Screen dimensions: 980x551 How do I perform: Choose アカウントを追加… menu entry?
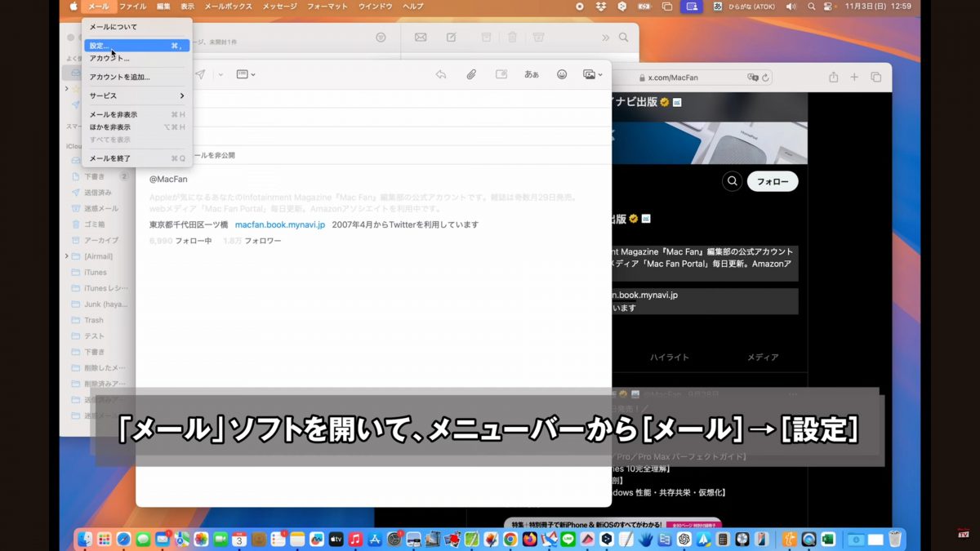tap(137, 77)
